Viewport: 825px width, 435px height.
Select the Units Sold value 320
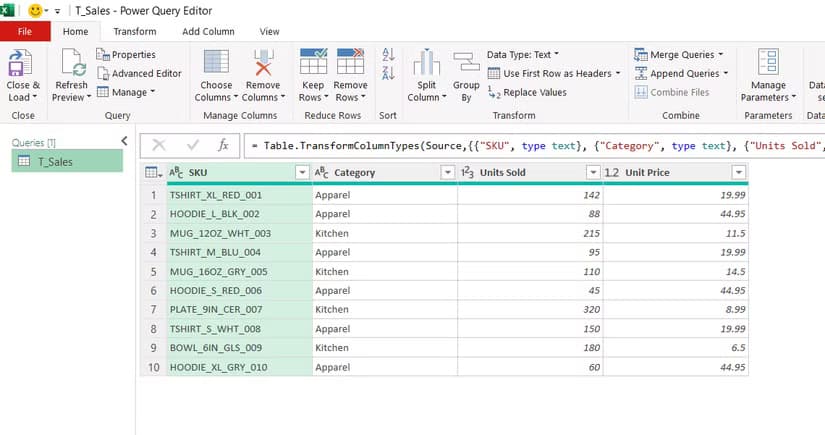pyautogui.click(x=530, y=310)
